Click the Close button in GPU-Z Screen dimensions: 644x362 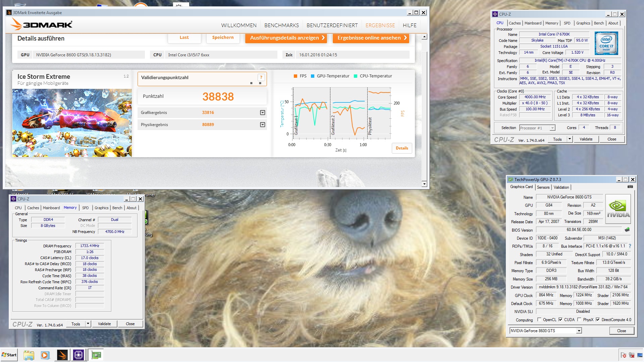coord(622,331)
